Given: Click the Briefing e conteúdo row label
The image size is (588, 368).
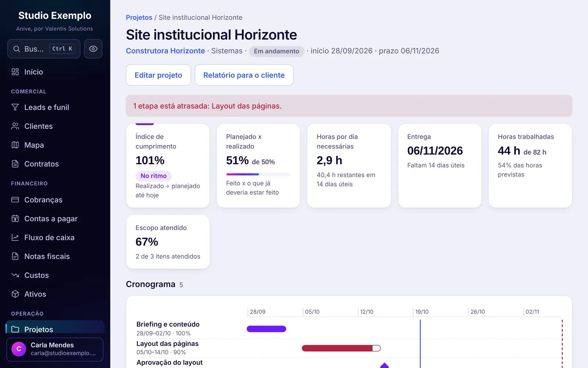Looking at the screenshot, I should pyautogui.click(x=168, y=324).
